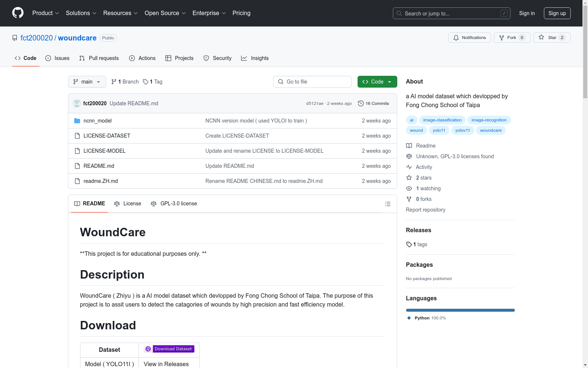The image size is (588, 368).
Task: Switch to the Pull requests tab
Action: (99, 58)
